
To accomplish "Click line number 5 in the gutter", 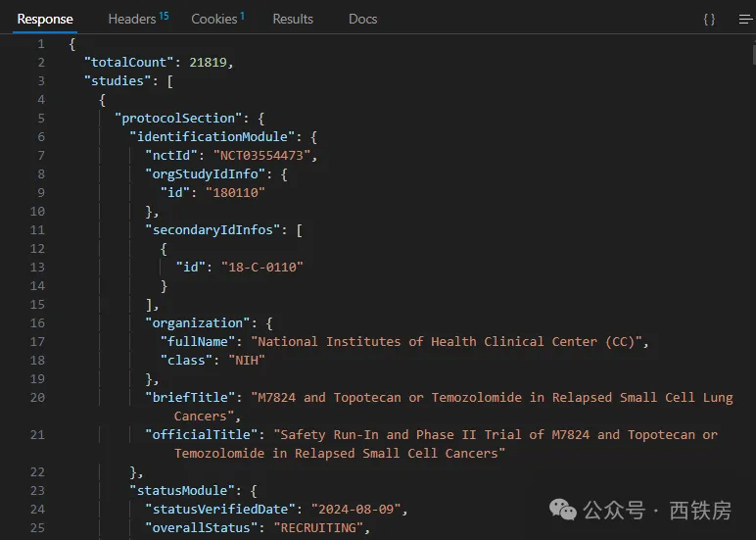I will point(40,119).
